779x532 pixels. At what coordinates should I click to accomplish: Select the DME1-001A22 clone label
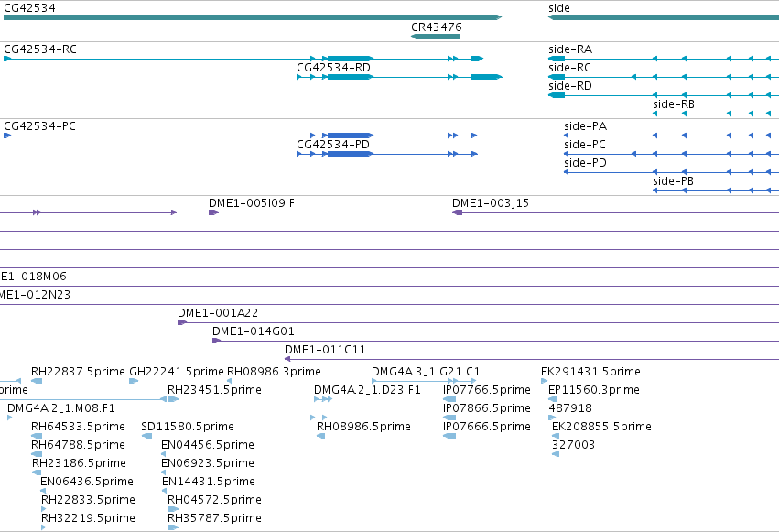click(218, 313)
